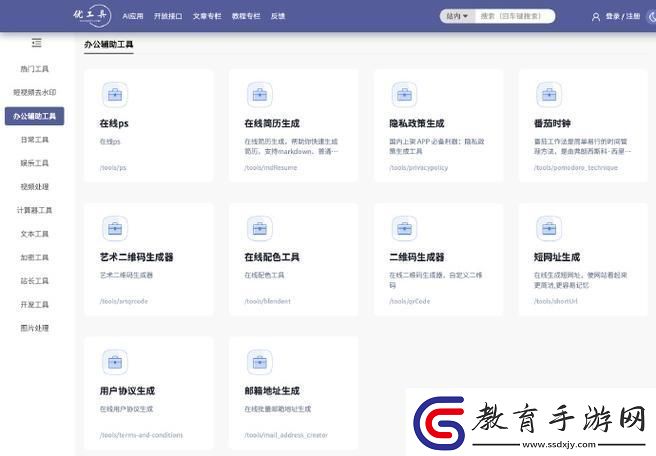Select the 办公辅助工具 tab heading
Image resolution: width=656 pixels, height=456 pixels.
[x=109, y=44]
